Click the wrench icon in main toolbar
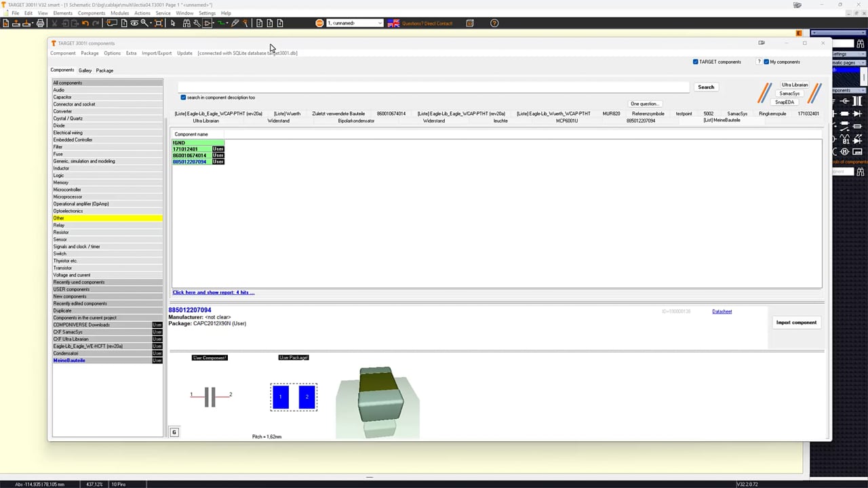This screenshot has width=868, height=488. (197, 23)
